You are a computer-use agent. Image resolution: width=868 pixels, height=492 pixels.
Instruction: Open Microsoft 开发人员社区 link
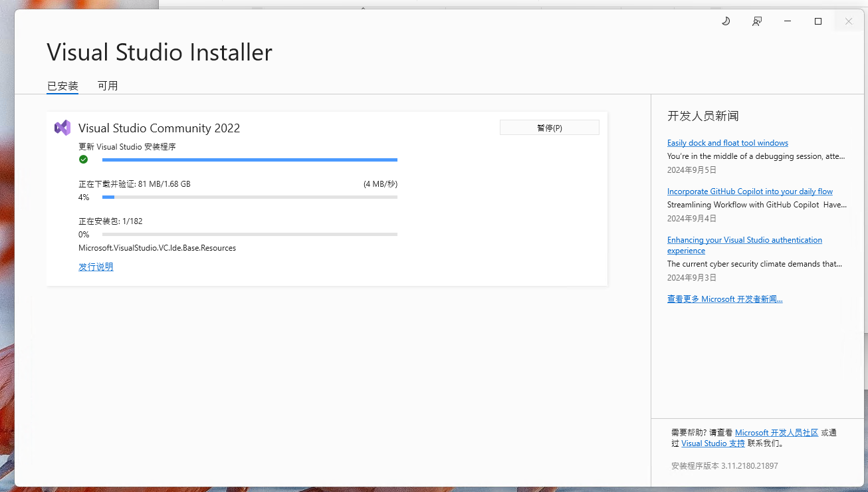[x=776, y=433]
